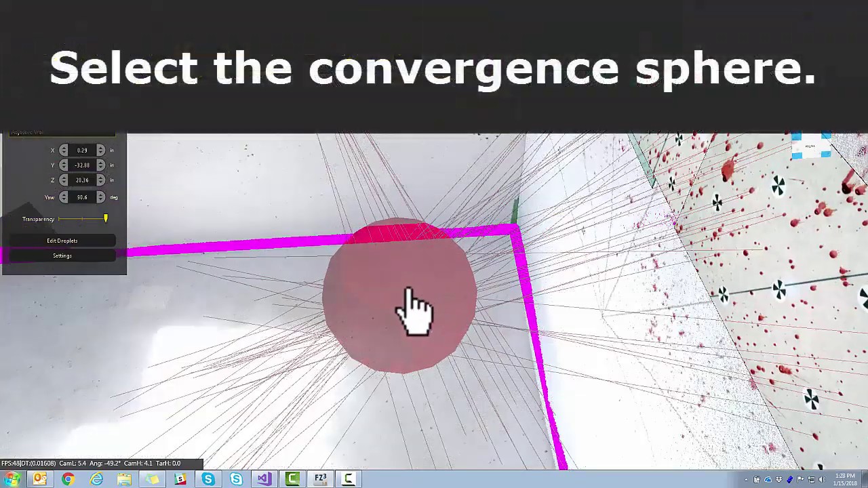The width and height of the screenshot is (868, 488).
Task: Open Edit Droplets
Action: click(62, 241)
